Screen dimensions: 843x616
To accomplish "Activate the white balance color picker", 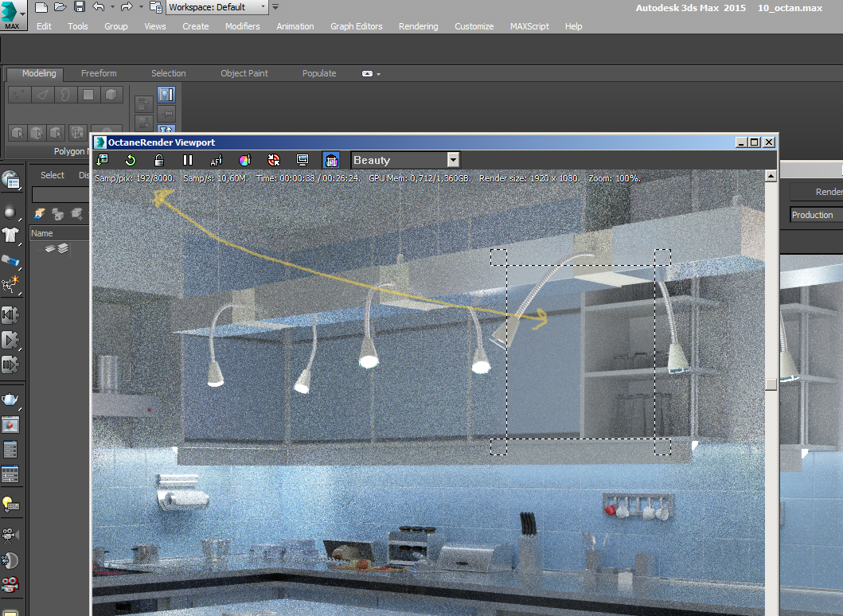I will point(245,160).
